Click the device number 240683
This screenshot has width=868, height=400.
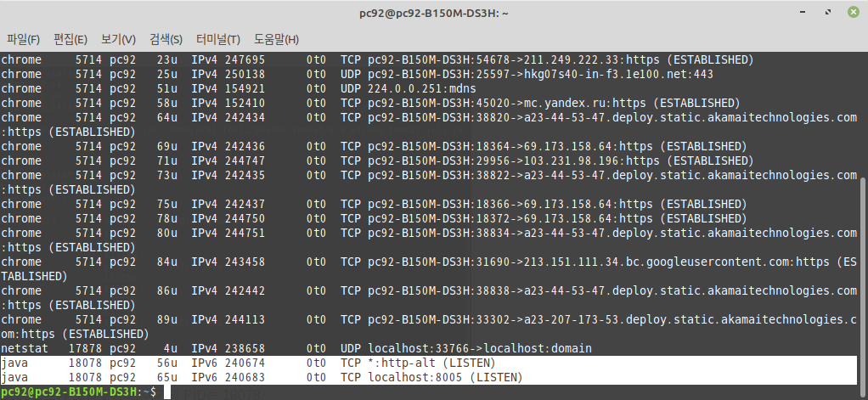[x=245, y=378]
